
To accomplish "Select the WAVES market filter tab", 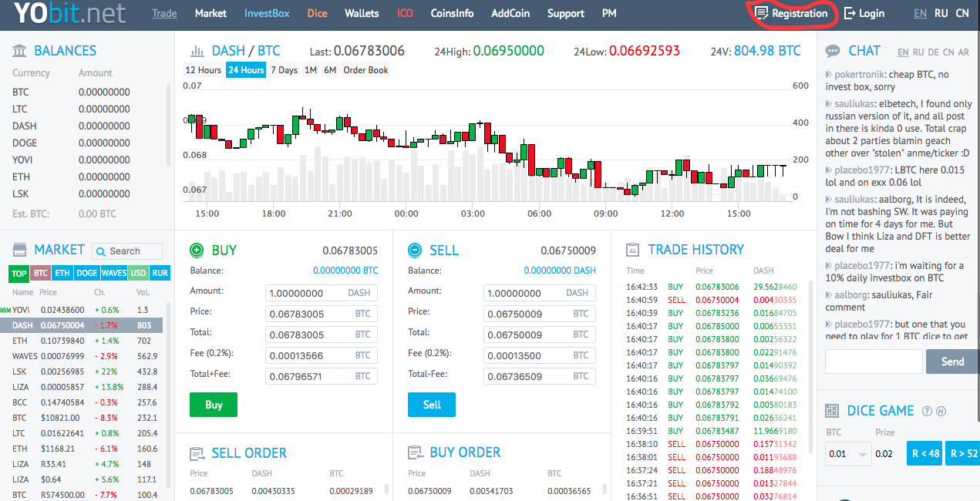I will 114,273.
